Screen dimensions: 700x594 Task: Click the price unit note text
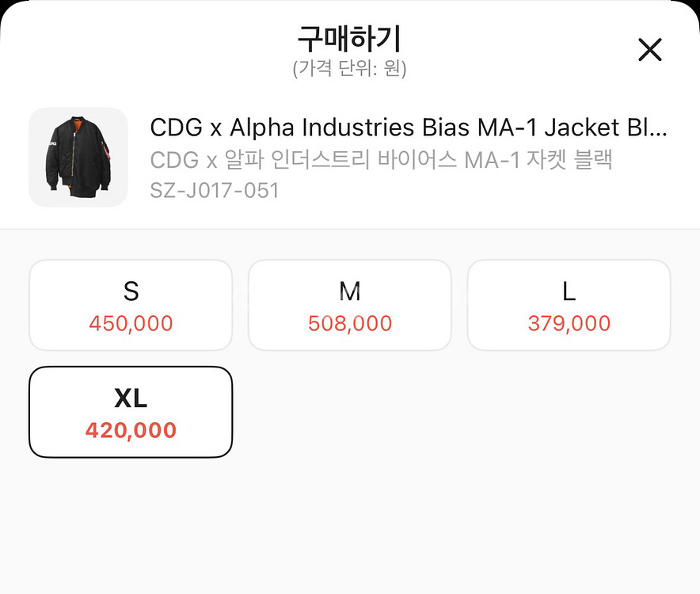point(350,70)
